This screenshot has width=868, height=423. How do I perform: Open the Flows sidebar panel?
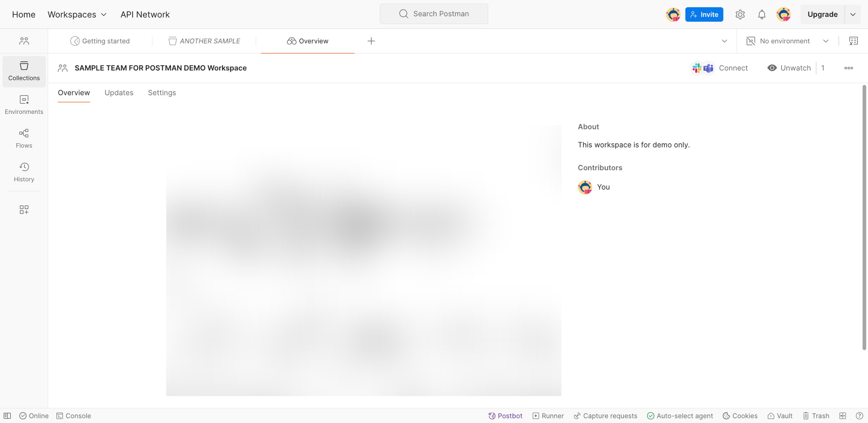(x=24, y=138)
